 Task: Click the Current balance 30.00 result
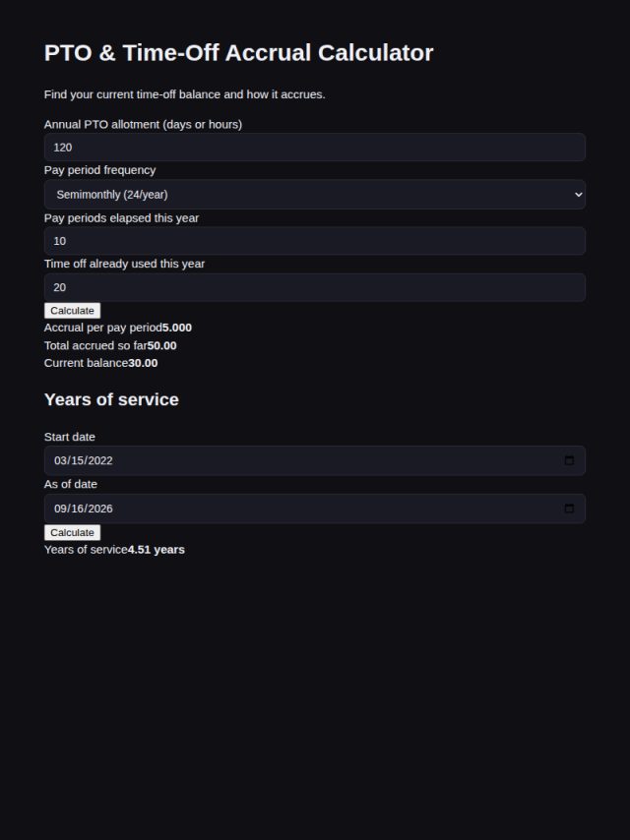143,363
